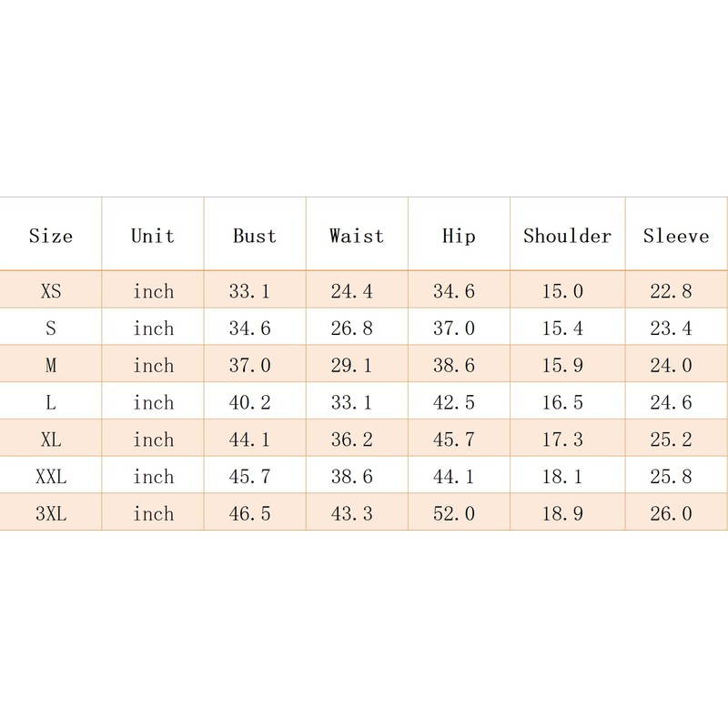Click the Unit column header
This screenshot has height=728, width=728.
(152, 237)
